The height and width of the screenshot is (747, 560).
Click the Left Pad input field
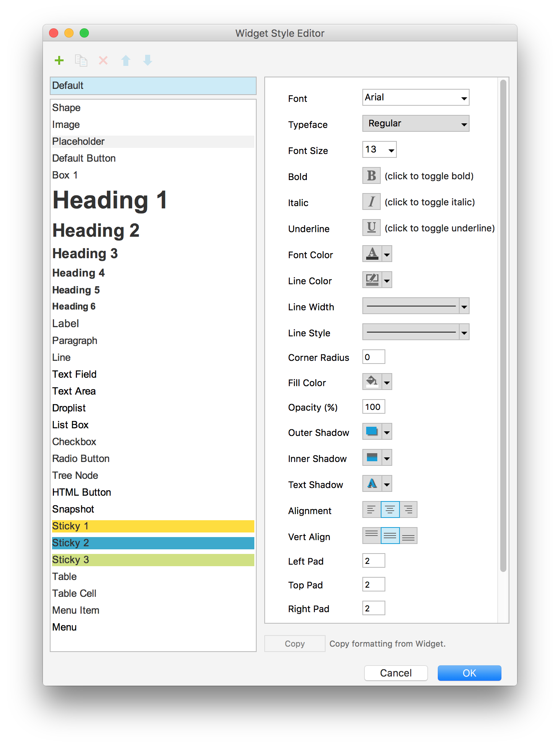(x=373, y=561)
